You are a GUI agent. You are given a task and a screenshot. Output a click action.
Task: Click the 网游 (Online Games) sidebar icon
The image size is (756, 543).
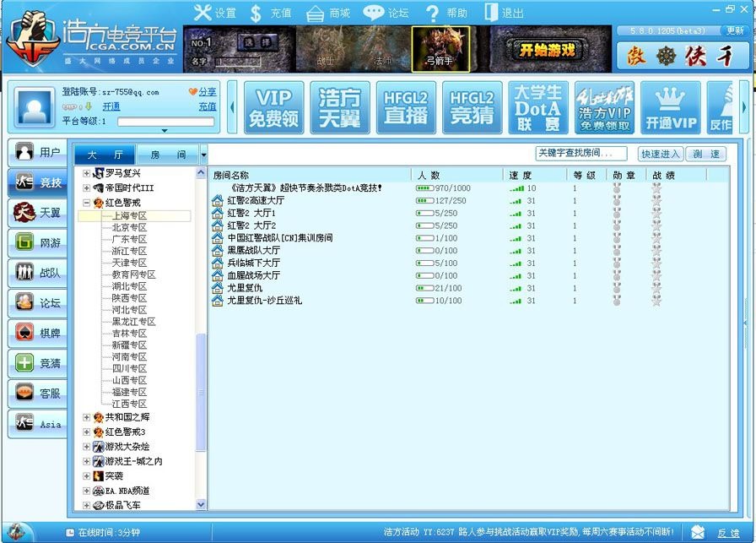coord(38,243)
